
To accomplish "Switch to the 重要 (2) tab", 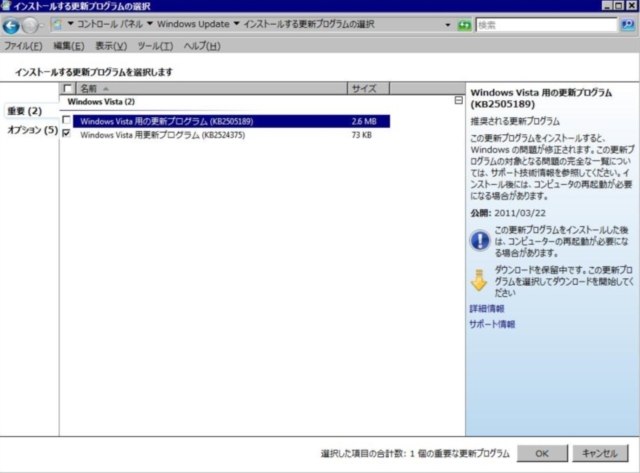I will (25, 111).
